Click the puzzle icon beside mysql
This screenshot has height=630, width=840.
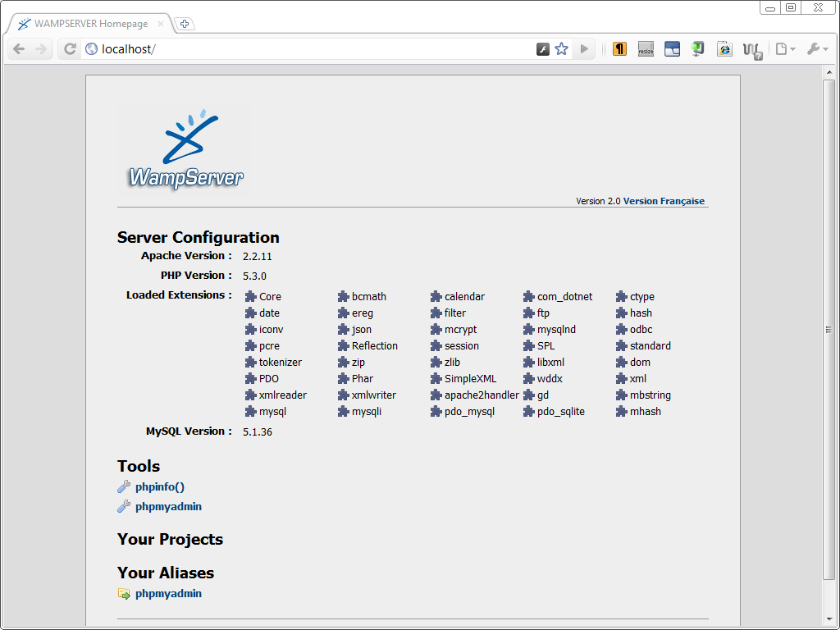[250, 412]
